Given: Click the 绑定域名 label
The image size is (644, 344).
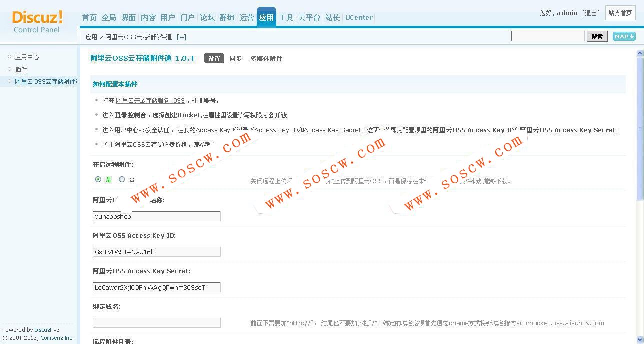Looking at the screenshot, I should tap(106, 307).
